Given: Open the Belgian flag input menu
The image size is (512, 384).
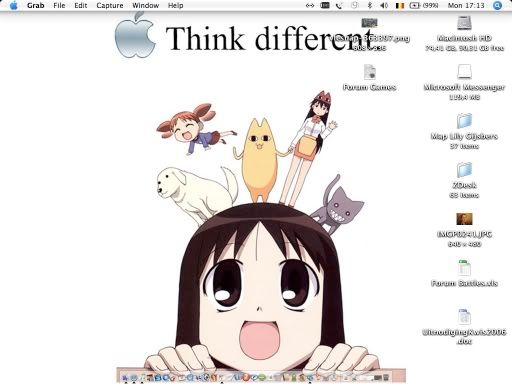Looking at the screenshot, I should [x=400, y=6].
